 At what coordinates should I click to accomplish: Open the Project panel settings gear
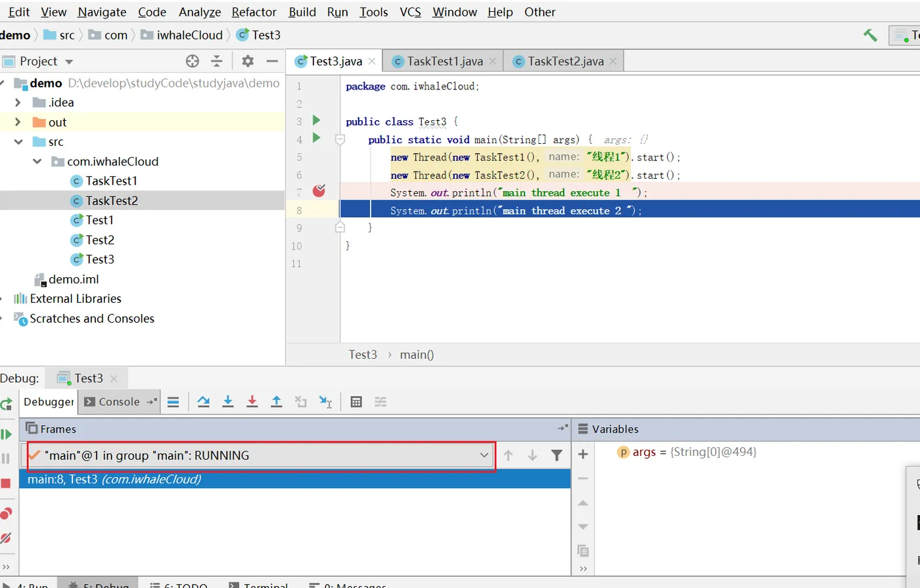248,61
